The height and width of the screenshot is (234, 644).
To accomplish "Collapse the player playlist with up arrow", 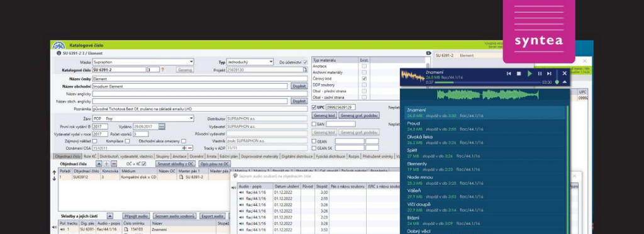I will pyautogui.click(x=564, y=82).
